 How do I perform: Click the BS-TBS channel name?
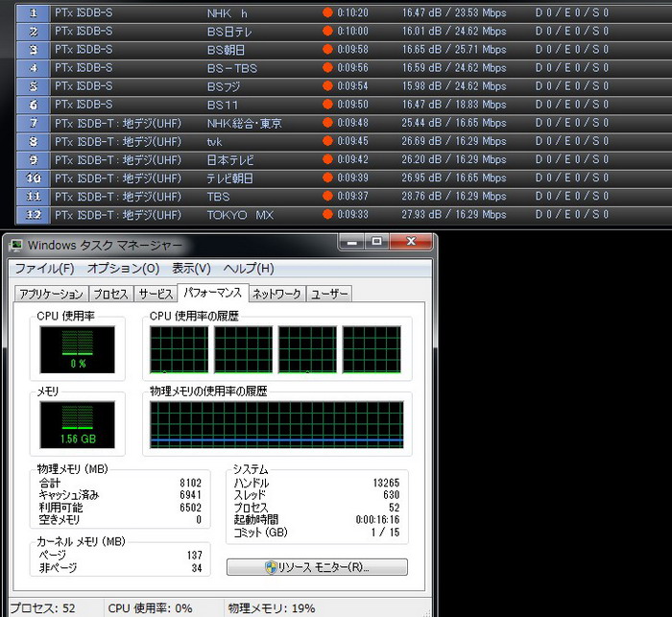(232, 68)
